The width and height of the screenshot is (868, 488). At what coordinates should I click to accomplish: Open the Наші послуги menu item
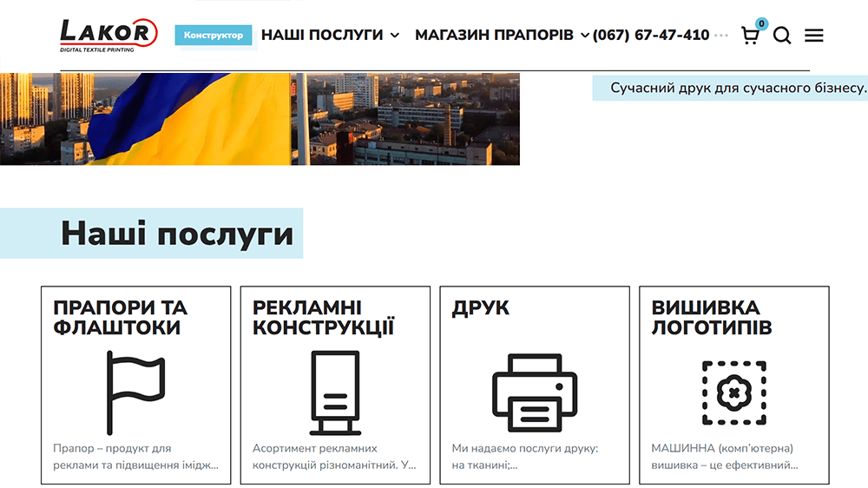[322, 35]
